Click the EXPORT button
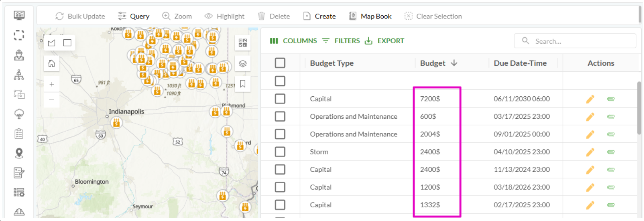 click(385, 41)
